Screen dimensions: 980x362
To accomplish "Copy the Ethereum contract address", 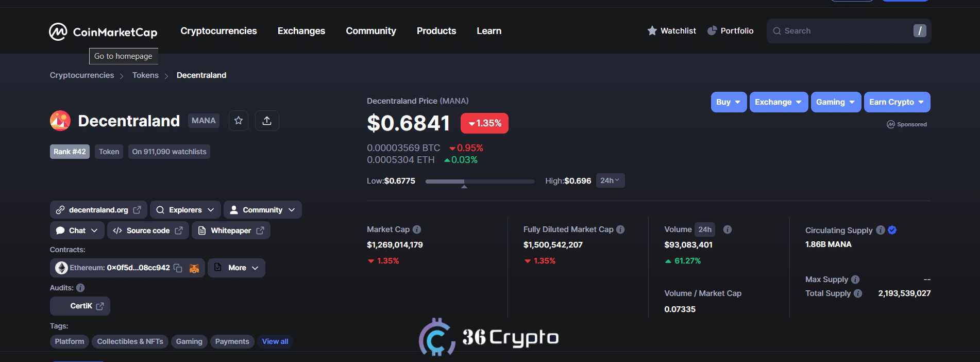I will coord(178,268).
